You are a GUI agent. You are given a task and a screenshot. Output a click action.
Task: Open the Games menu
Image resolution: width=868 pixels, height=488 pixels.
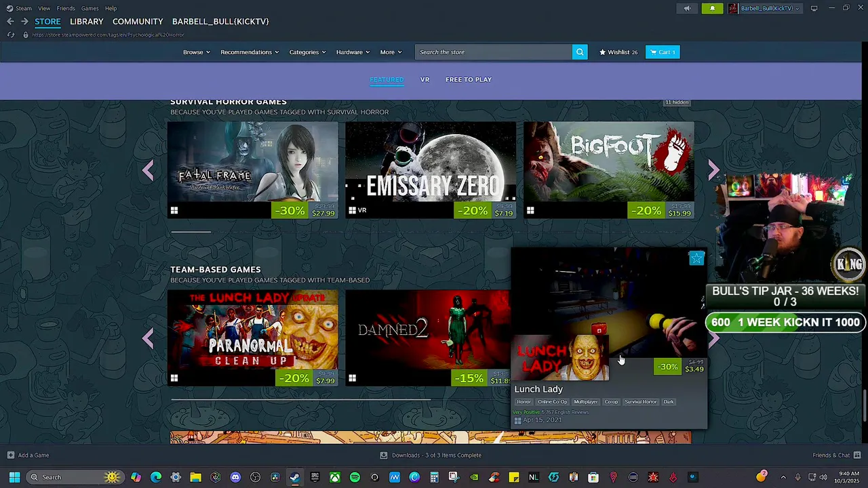point(90,8)
